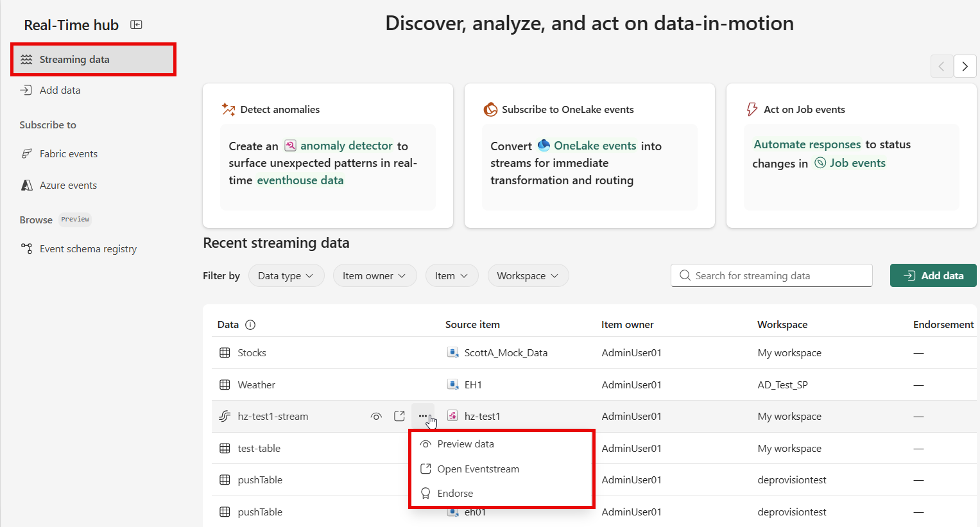The width and height of the screenshot is (980, 527).
Task: Click the green Add data button
Action: (933, 276)
